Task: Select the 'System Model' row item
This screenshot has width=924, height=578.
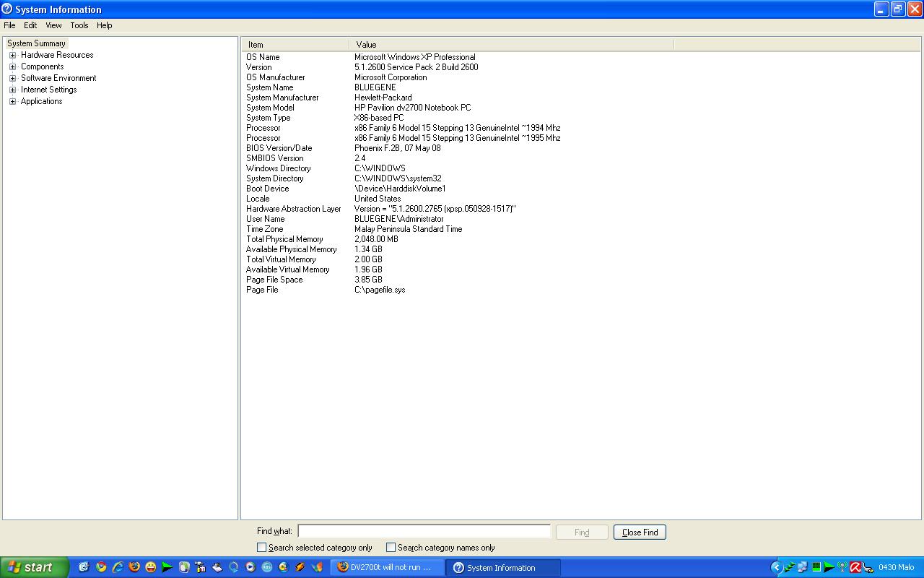Action: coord(270,108)
